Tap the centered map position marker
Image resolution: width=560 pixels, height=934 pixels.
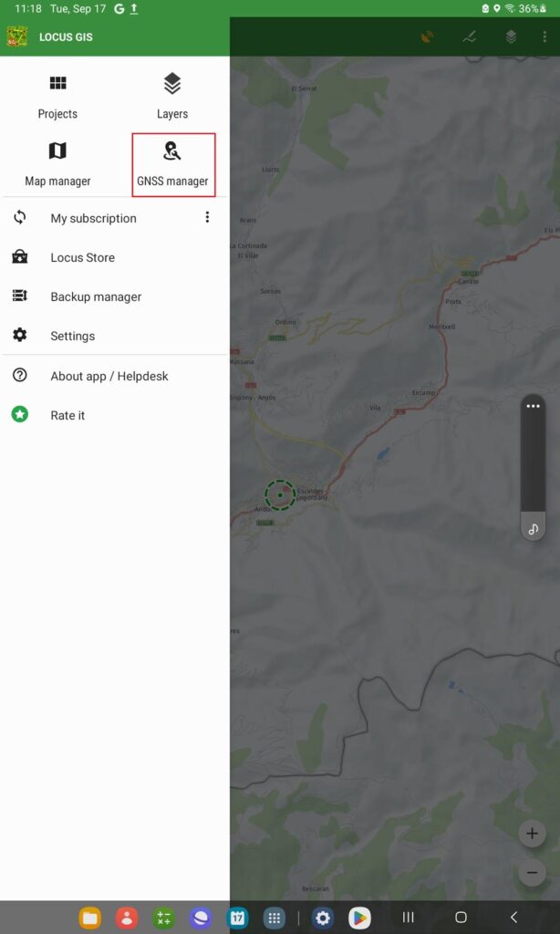click(280, 496)
